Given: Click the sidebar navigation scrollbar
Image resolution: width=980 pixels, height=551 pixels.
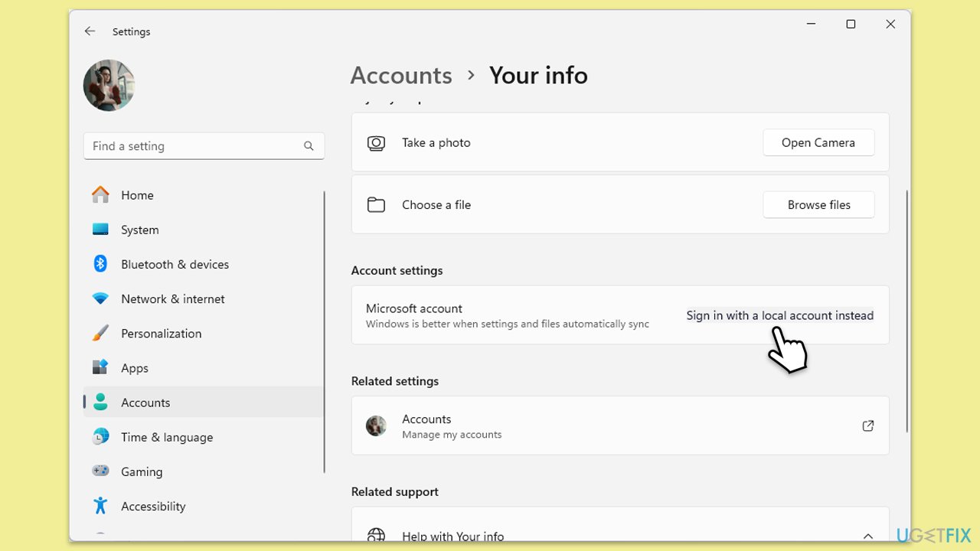Looking at the screenshot, I should coord(325,331).
